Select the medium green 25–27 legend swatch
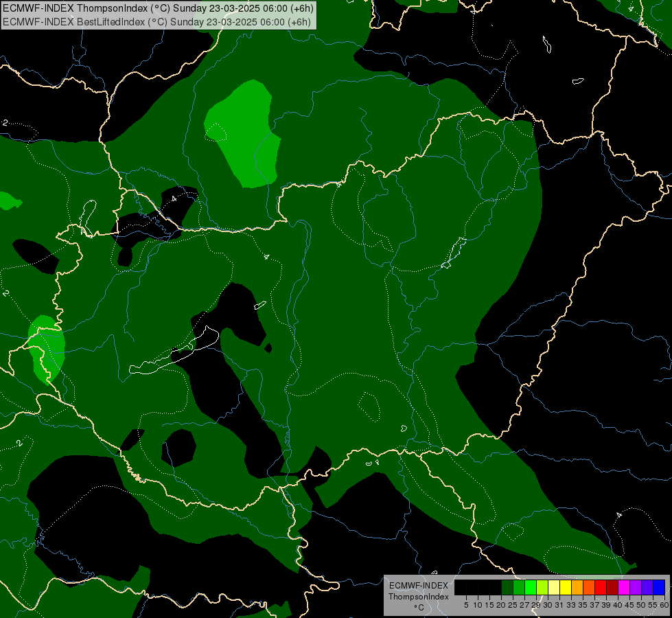672x618 pixels. 519,587
